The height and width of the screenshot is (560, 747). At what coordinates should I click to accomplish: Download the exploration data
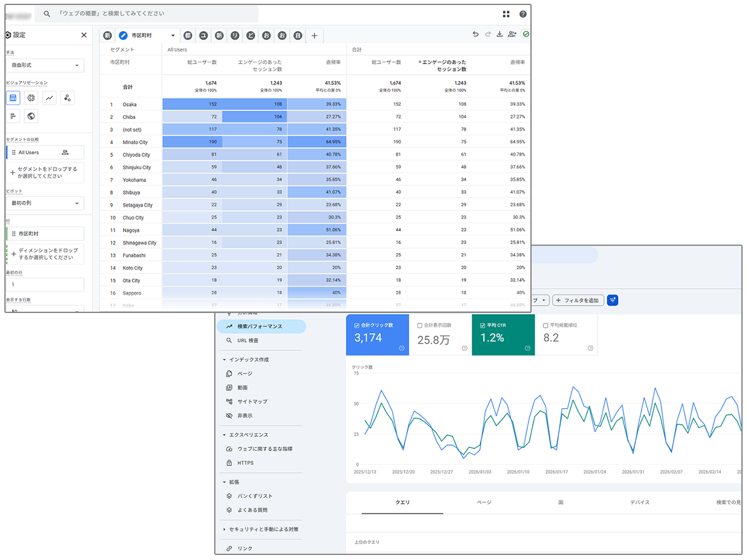(x=499, y=35)
